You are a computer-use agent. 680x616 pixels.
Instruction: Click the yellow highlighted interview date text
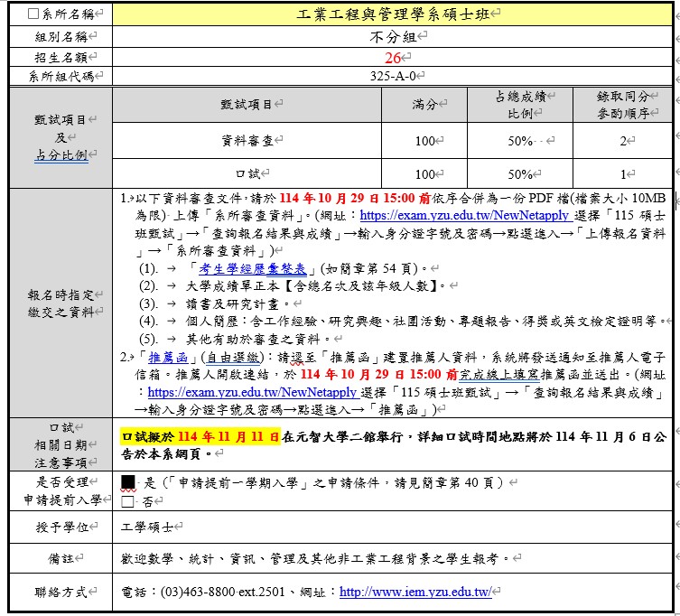pyautogui.click(x=200, y=435)
